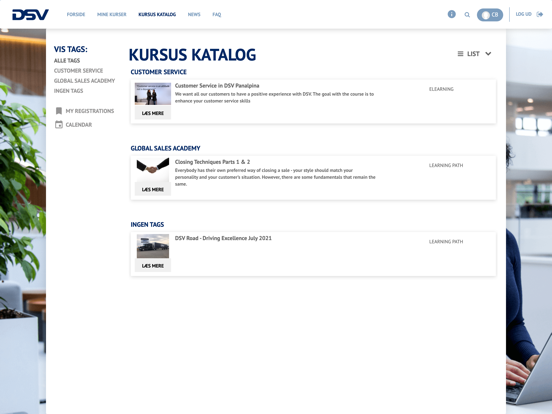Viewport: 552px width, 414px height.
Task: Click the log out arrow icon
Action: [x=539, y=14]
